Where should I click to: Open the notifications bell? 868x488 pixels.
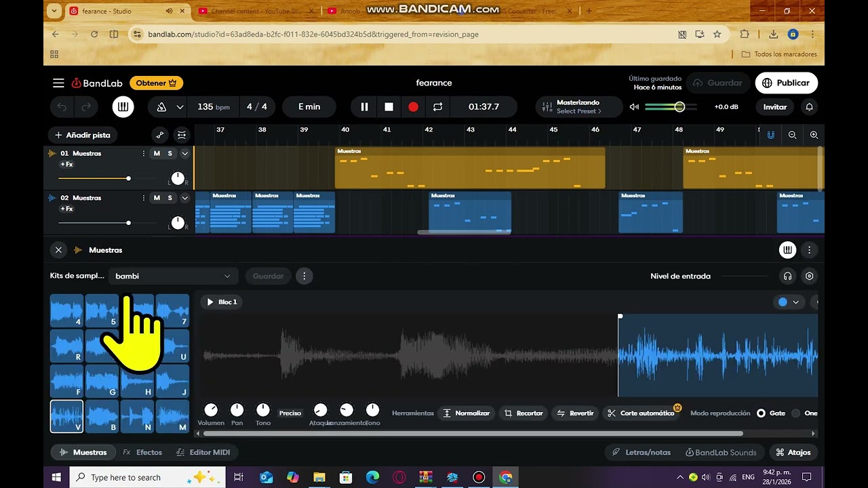coord(809,106)
